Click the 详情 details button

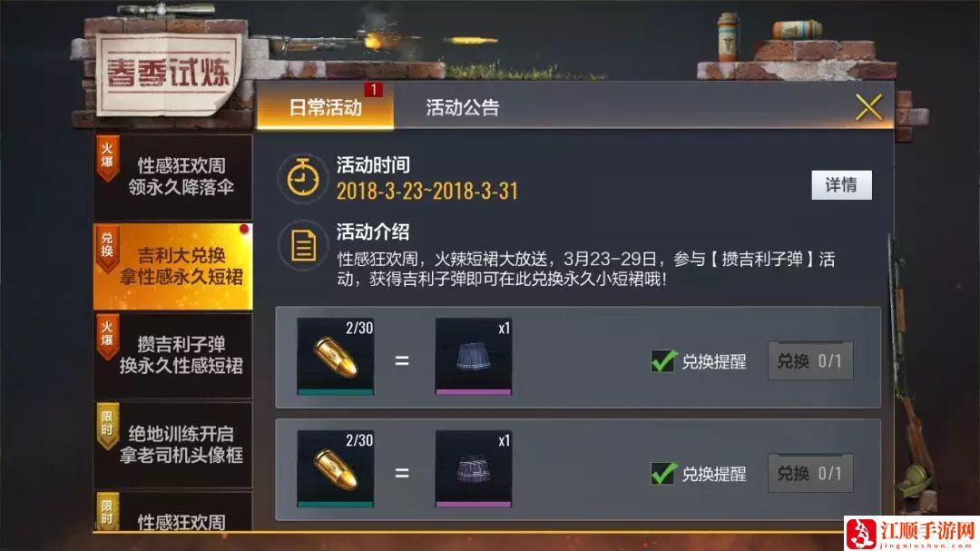point(841,185)
